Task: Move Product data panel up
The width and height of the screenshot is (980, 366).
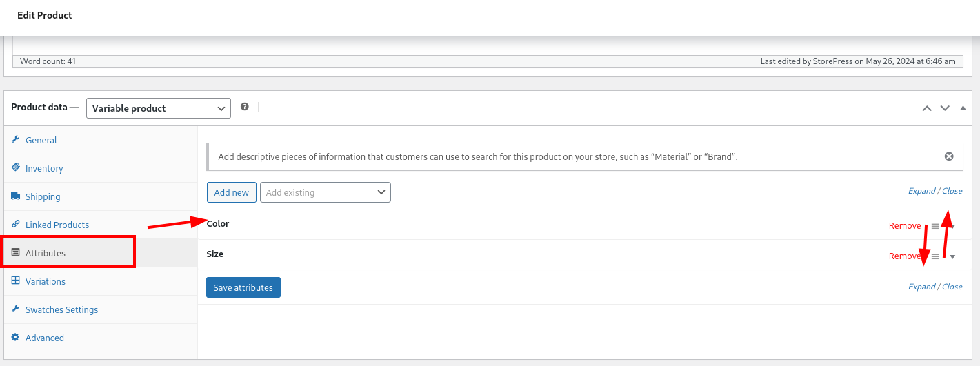Action: (927, 108)
